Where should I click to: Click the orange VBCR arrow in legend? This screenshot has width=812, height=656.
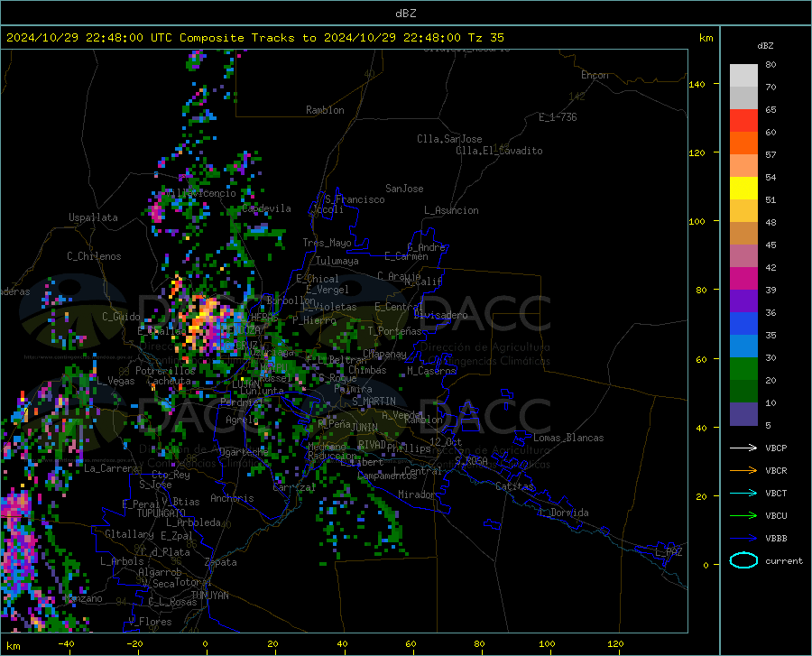click(743, 471)
